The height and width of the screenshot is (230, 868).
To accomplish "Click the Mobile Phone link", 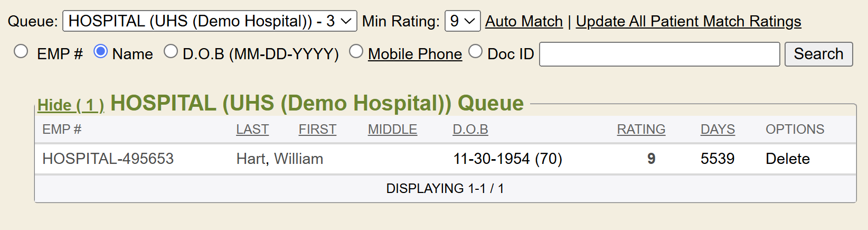I will (415, 54).
